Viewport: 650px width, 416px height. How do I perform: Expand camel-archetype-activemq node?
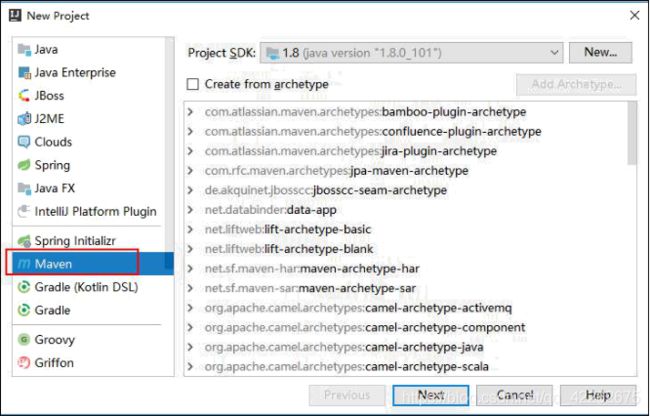[x=190, y=308]
